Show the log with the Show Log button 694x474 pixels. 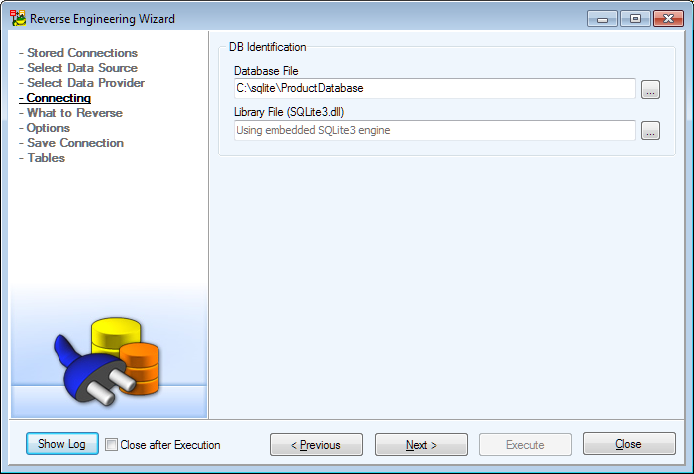point(62,443)
